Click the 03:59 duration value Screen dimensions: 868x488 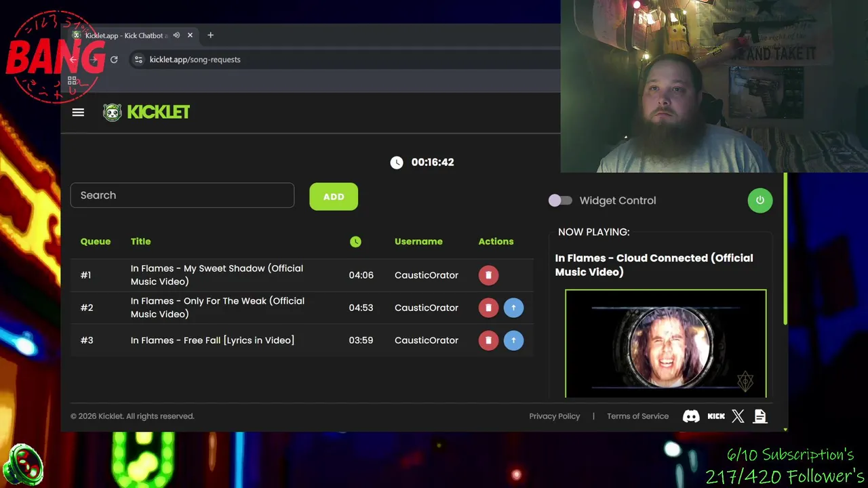click(361, 340)
